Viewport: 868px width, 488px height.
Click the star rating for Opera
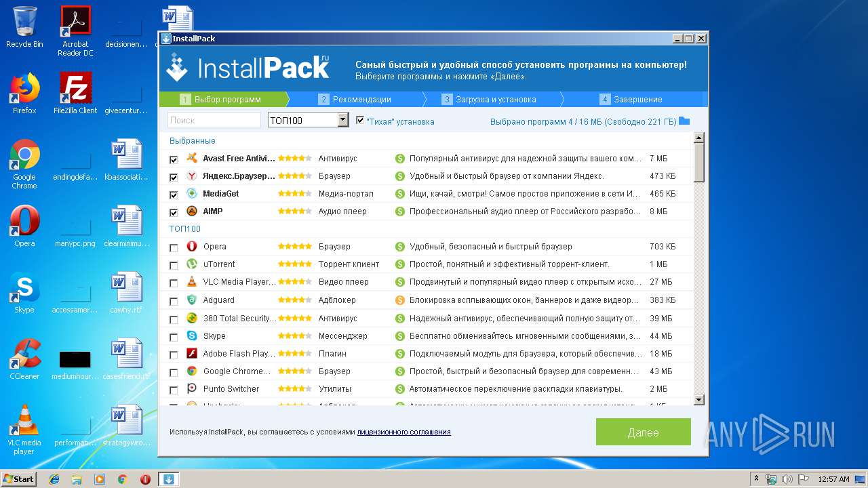point(295,247)
